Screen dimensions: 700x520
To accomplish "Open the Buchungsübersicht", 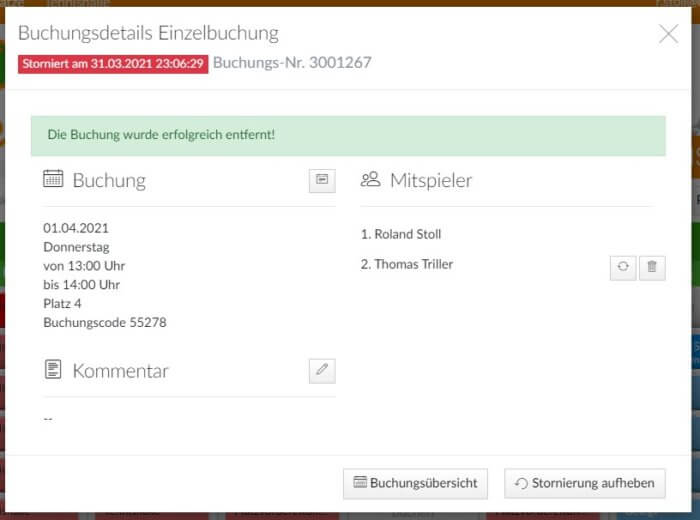I will (415, 483).
